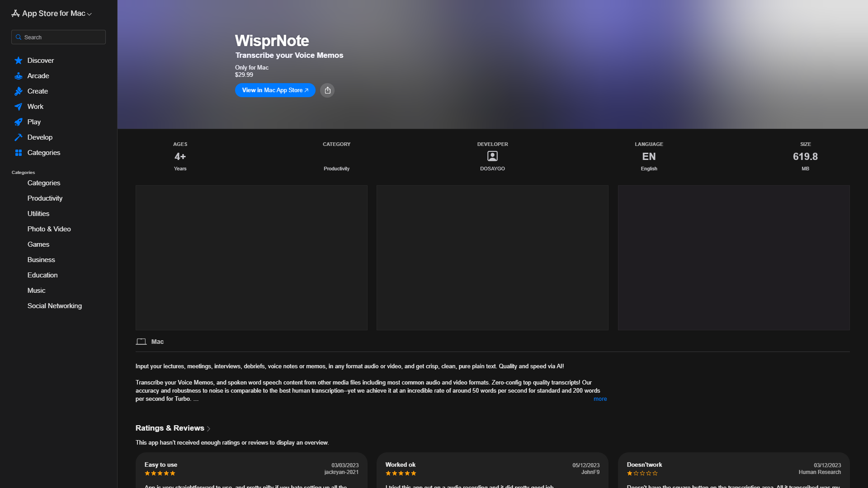This screenshot has width=868, height=488.
Task: Open Utilities category in sidebar
Action: [38, 214]
